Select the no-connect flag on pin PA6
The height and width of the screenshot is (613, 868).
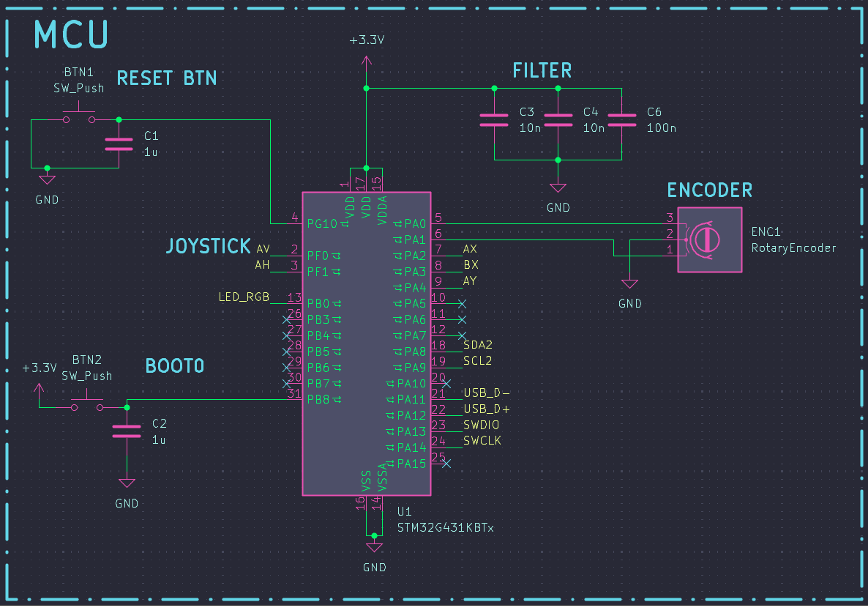pyautogui.click(x=463, y=320)
